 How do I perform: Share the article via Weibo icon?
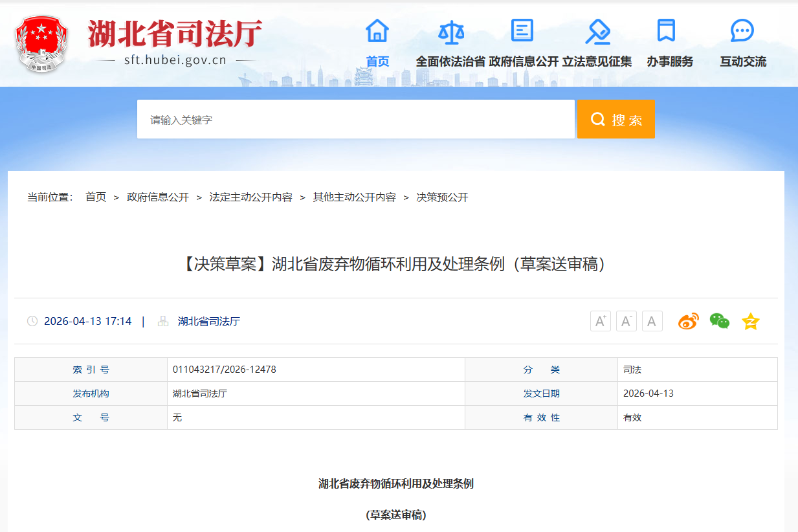coord(689,321)
